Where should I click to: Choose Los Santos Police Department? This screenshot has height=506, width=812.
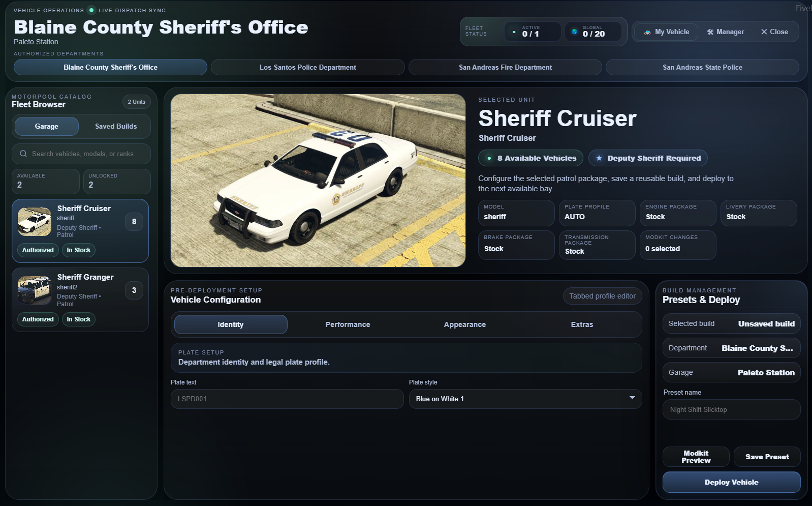click(x=307, y=67)
